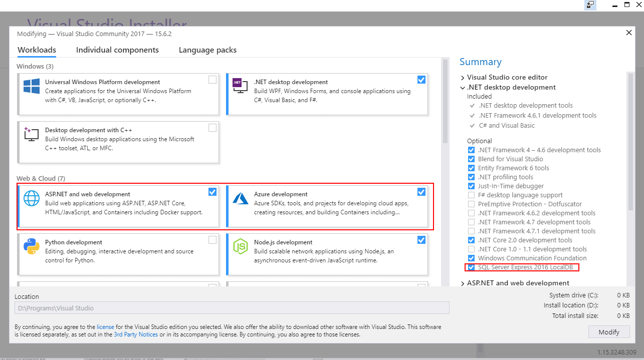This screenshot has width=644, height=360.
Task: Click the version number 1.15.3248.309
Action: (616, 352)
